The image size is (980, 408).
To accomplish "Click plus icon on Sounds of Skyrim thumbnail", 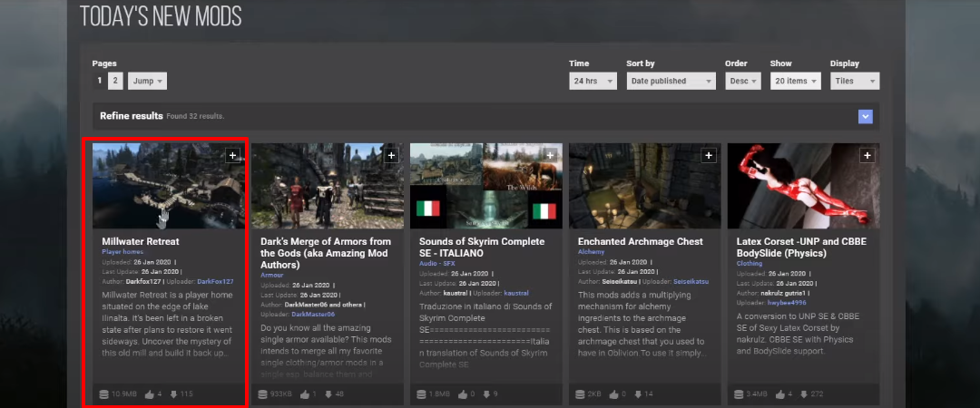I will [x=550, y=155].
